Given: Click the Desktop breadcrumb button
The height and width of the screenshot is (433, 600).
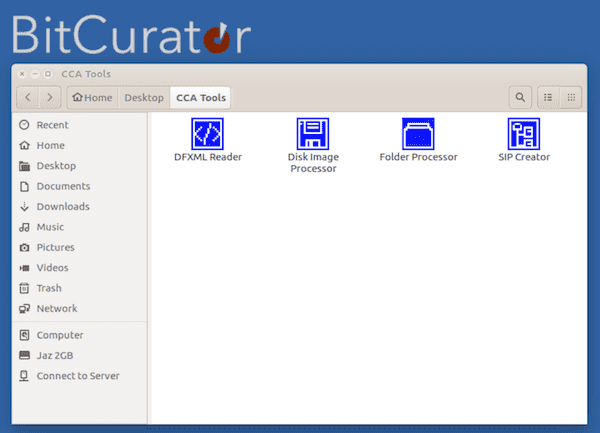Looking at the screenshot, I should pyautogui.click(x=144, y=98).
